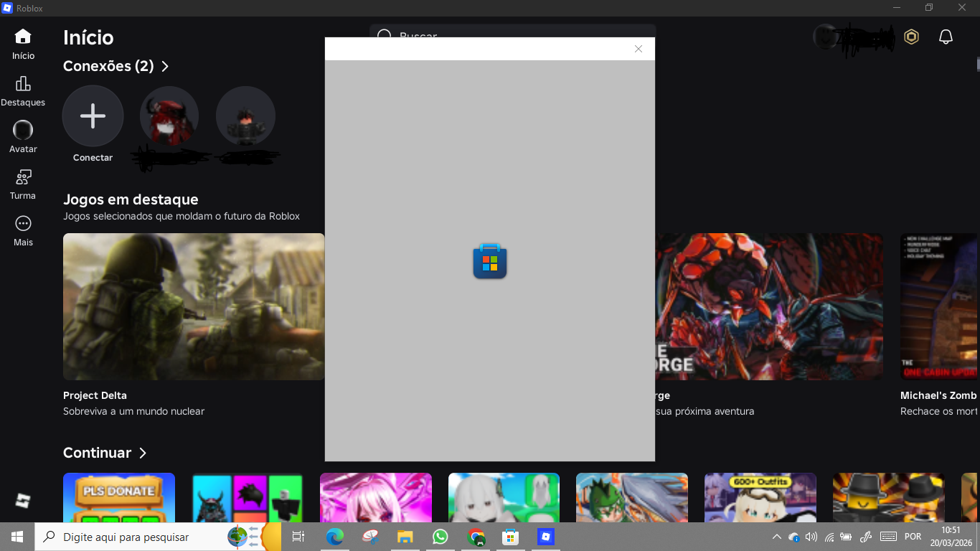Click the Buscar search field
This screenshot has height=551, width=980.
click(513, 31)
